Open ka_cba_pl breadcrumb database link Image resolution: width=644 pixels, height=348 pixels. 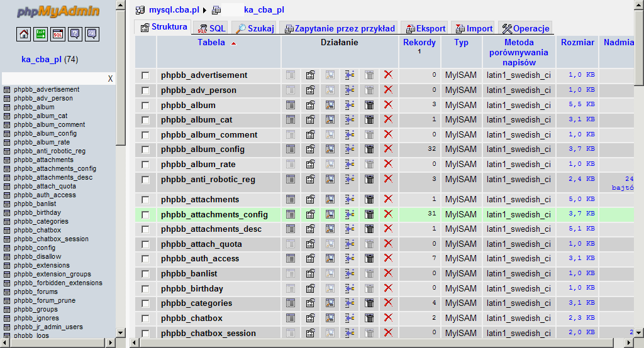pyautogui.click(x=264, y=10)
